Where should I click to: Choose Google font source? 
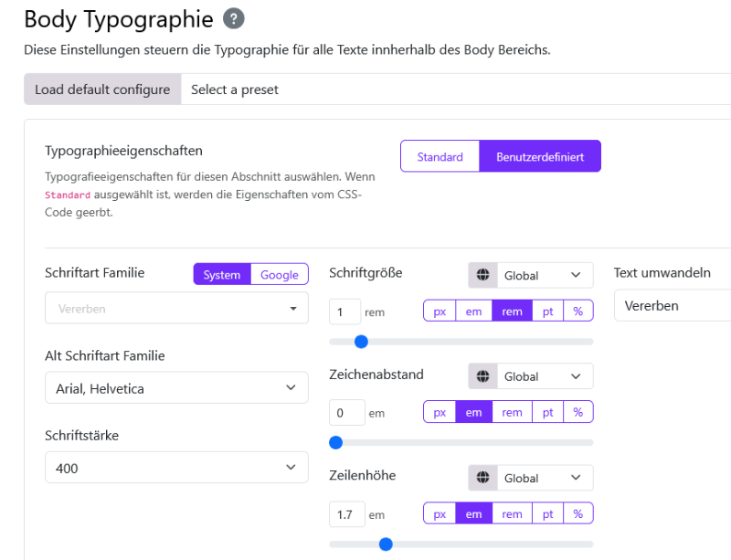pyautogui.click(x=280, y=274)
